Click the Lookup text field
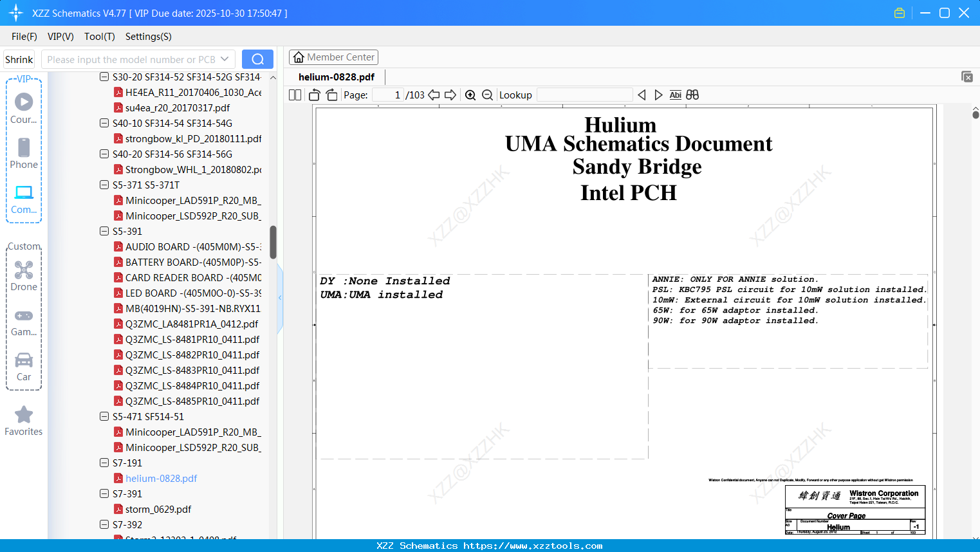Viewport: 980px width, 552px height. point(584,95)
